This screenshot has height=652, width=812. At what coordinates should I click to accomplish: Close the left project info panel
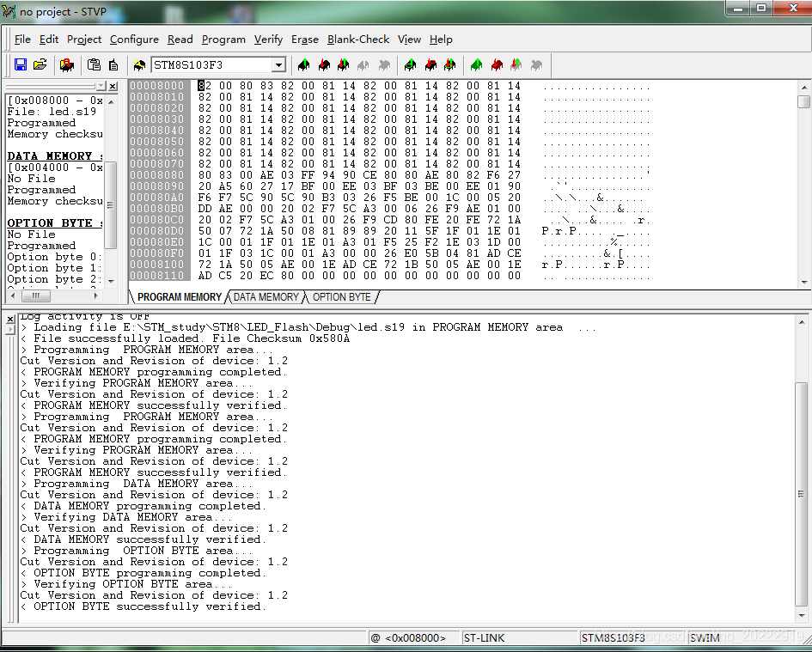(x=113, y=86)
